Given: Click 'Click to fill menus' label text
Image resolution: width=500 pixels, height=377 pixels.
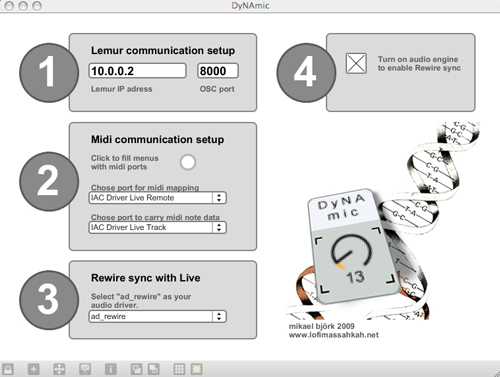Looking at the screenshot, I should [x=125, y=162].
